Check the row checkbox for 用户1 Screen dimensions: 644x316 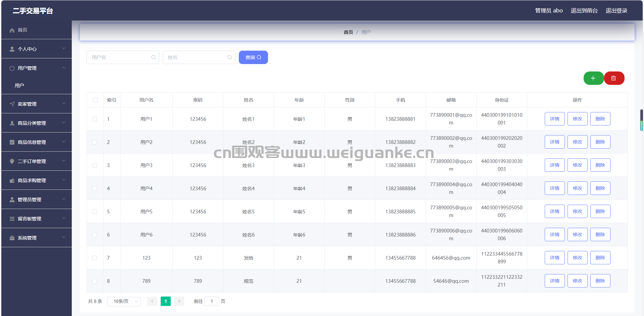coord(95,119)
